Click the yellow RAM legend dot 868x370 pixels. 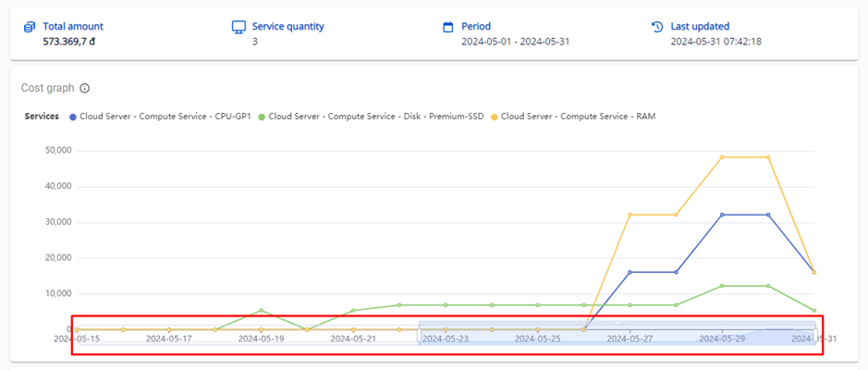[x=494, y=117]
